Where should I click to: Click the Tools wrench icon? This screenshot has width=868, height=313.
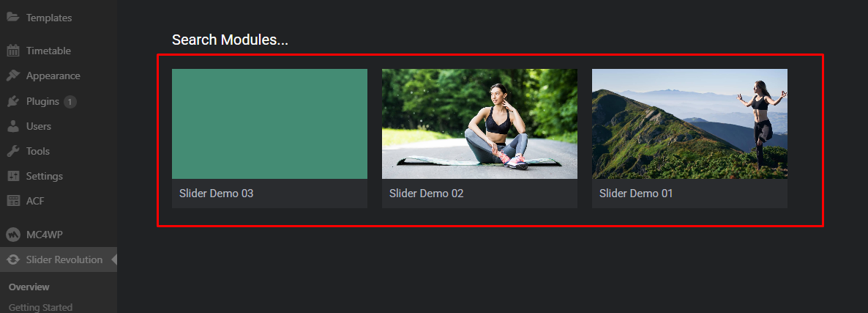pyautogui.click(x=13, y=151)
